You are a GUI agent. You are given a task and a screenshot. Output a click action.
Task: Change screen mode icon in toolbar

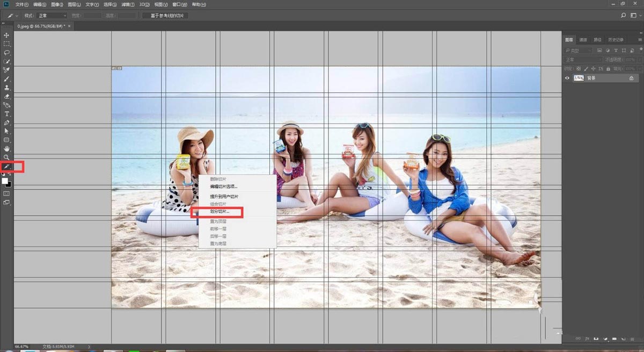point(6,203)
